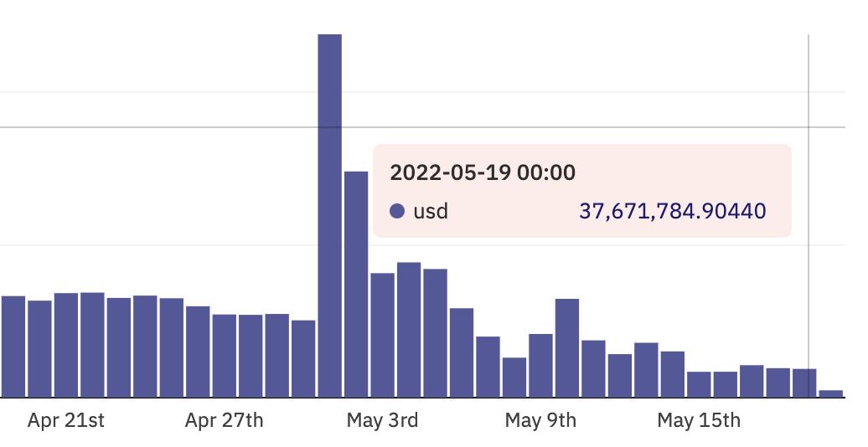The height and width of the screenshot is (447, 868).
Task: Click the bar above the Apr 21st label
Action: tap(66, 345)
